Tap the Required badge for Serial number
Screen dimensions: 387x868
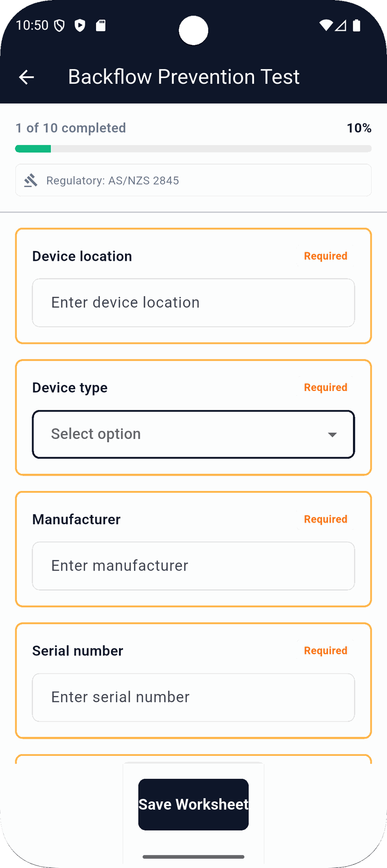pos(325,651)
